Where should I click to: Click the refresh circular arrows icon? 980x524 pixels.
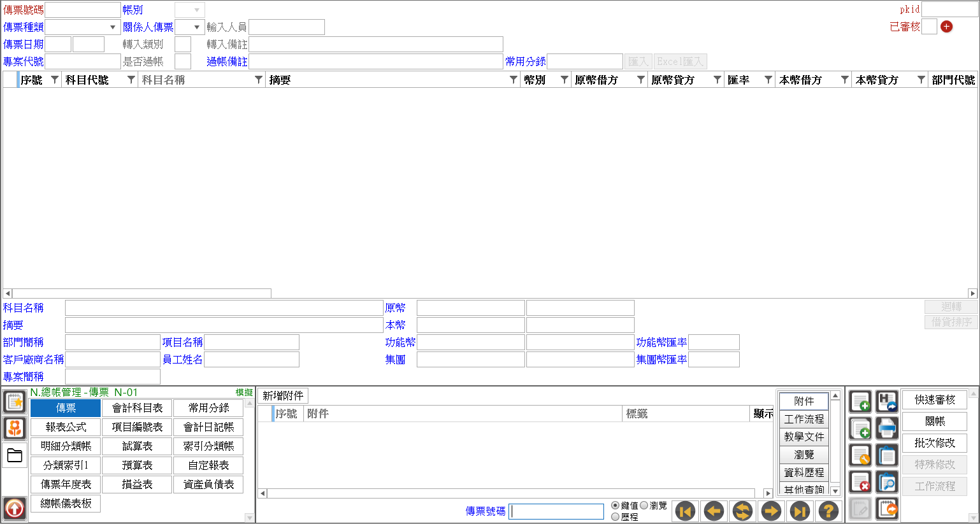pyautogui.click(x=743, y=511)
